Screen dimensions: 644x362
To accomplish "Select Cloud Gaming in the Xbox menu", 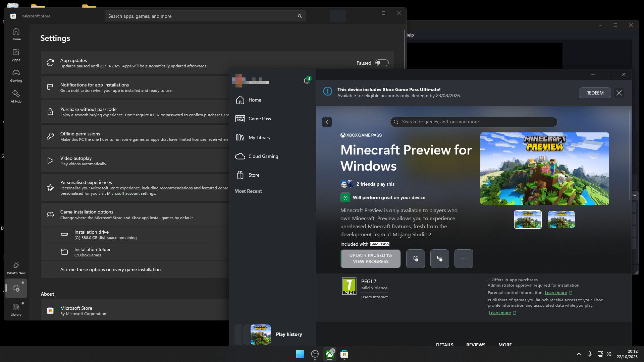I will point(263,156).
